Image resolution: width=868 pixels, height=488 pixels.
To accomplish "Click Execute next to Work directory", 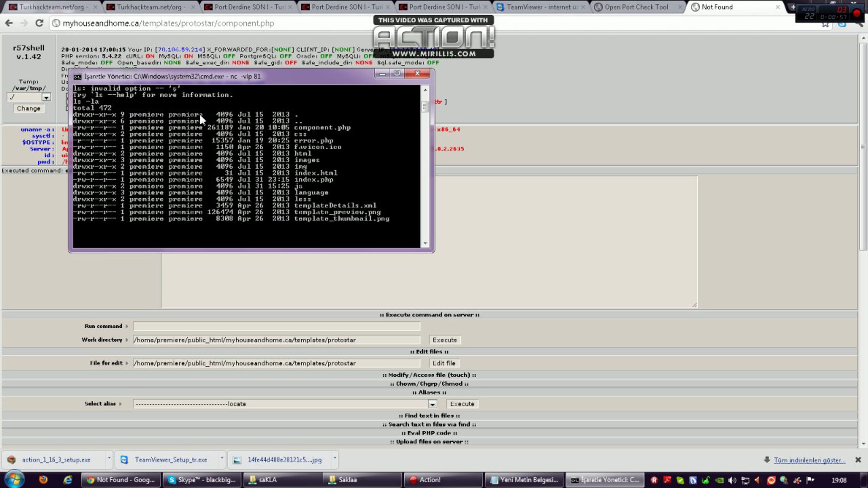I will tap(445, 340).
